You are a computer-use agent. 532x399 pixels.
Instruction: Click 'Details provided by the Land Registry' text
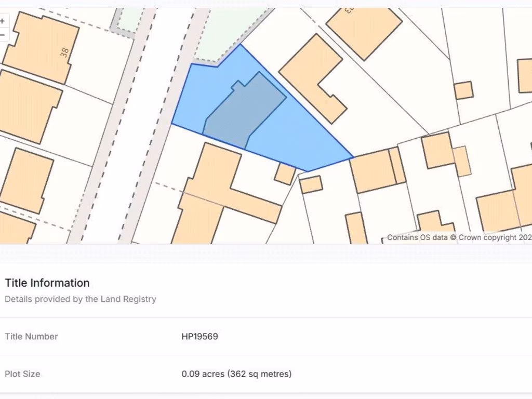(81, 299)
